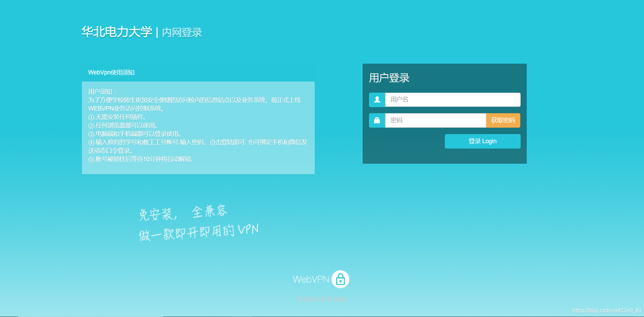Screen dimensions: 644x317
Task: Focus the 密码 password input field
Action: (x=435, y=121)
